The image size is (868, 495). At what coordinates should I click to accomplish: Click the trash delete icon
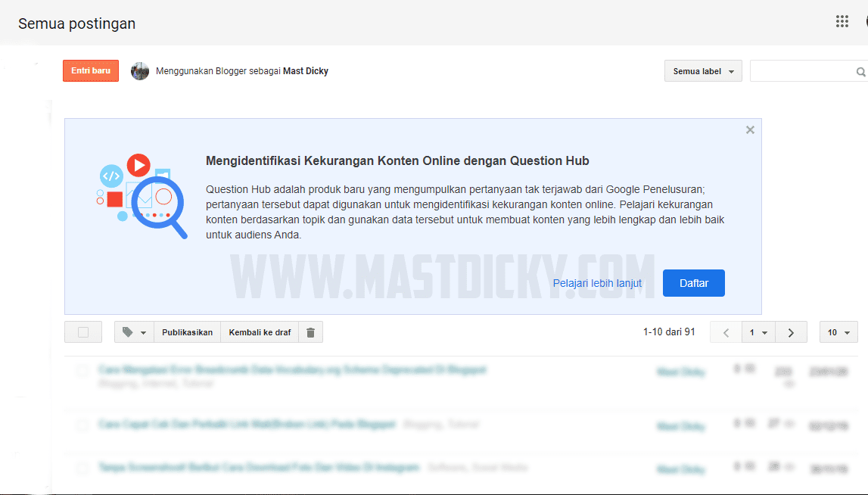tap(310, 332)
